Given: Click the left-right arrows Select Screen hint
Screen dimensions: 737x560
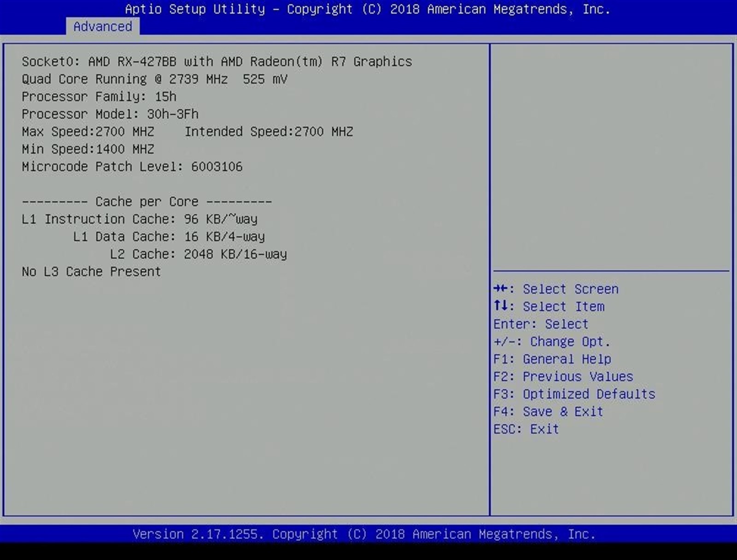Looking at the screenshot, I should coord(556,289).
